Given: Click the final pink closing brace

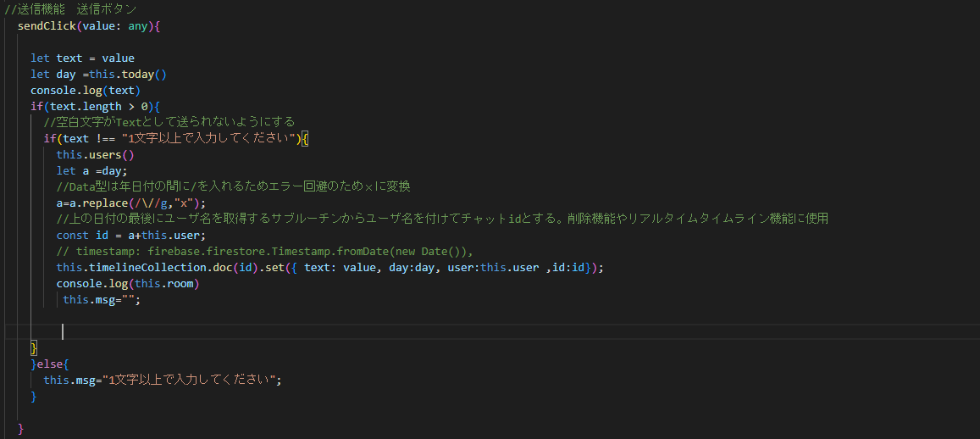Looking at the screenshot, I should pyautogui.click(x=20, y=428).
